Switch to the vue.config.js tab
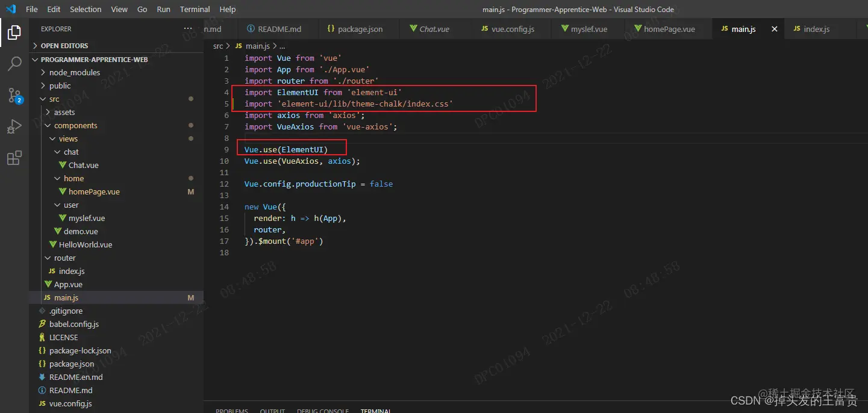Viewport: 868px width, 413px height. pyautogui.click(x=510, y=29)
